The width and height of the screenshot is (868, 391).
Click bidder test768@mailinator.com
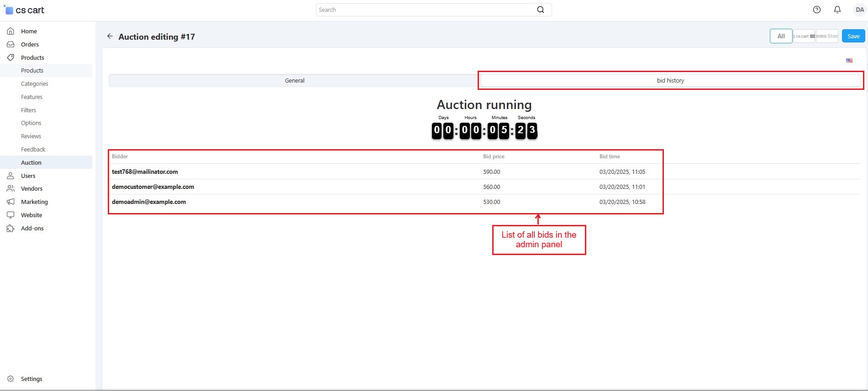(145, 172)
